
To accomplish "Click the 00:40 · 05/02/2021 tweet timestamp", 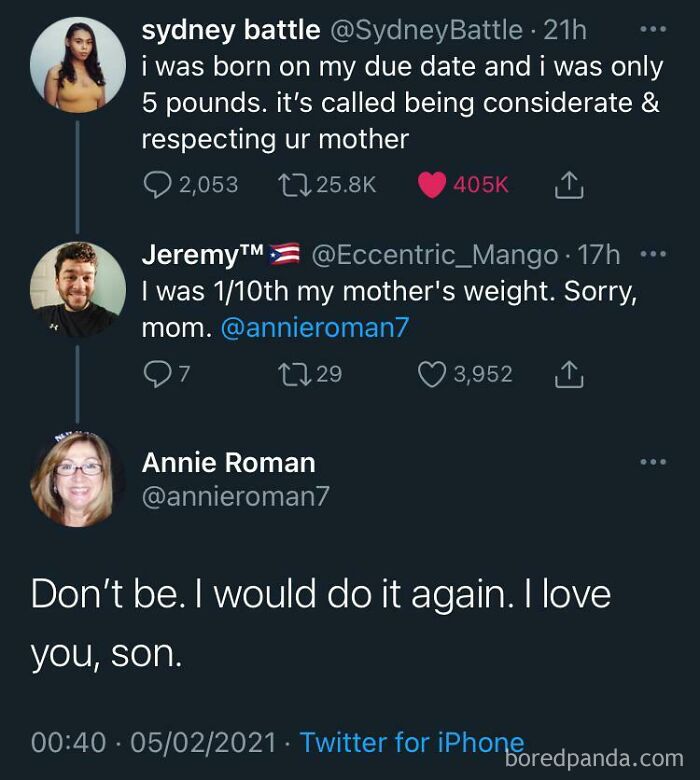I will pyautogui.click(x=154, y=743).
